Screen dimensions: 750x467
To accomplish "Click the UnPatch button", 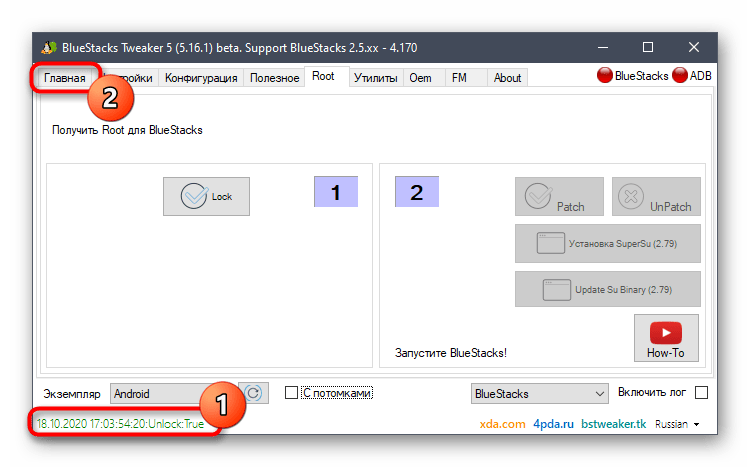I will click(656, 197).
